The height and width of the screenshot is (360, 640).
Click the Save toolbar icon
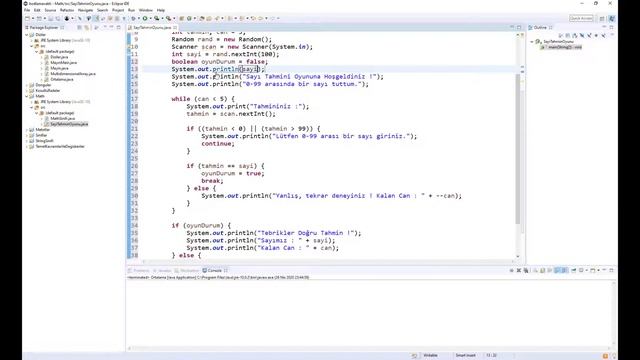[x=50, y=18]
